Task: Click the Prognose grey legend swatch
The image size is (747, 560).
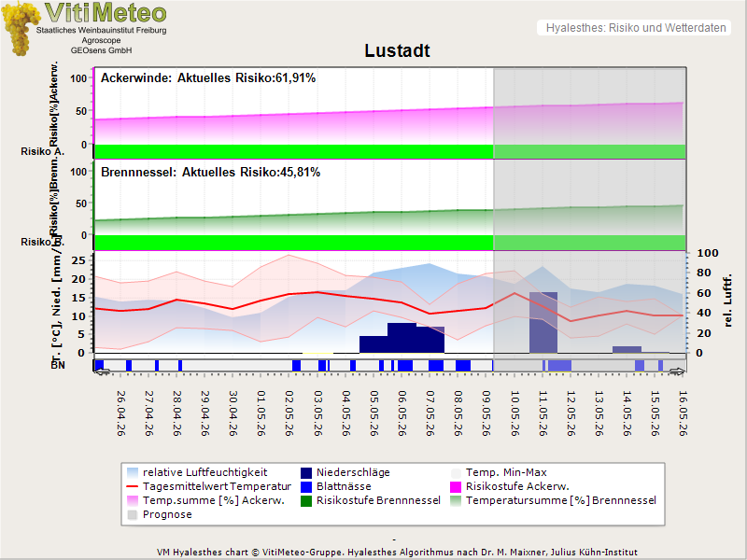Action: point(133,515)
